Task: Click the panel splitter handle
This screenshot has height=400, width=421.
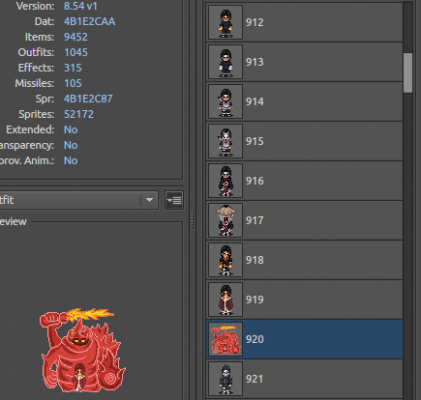Action: tap(192, 219)
